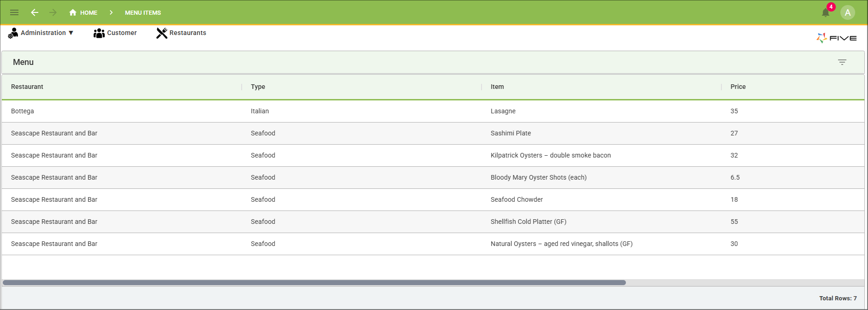Select the Bottega restaurant cell
The width and height of the screenshot is (868, 310).
pyautogui.click(x=23, y=111)
